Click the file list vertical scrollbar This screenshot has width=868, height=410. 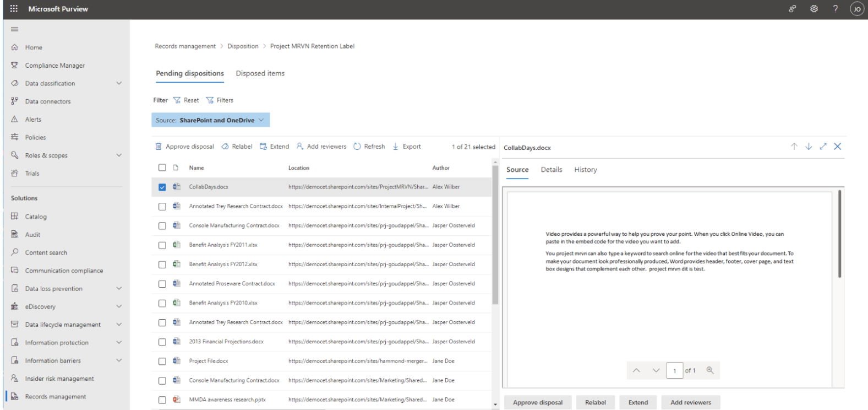click(x=495, y=234)
